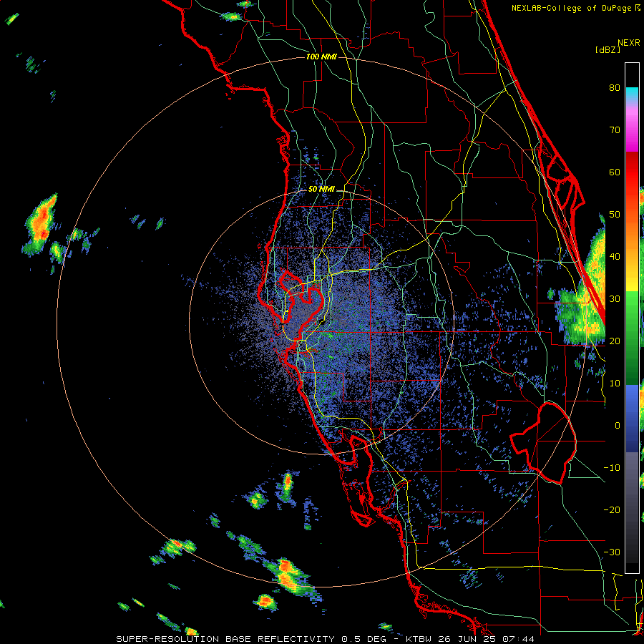Click the '30' dBZ scale value
644x644 pixels.
[615, 298]
